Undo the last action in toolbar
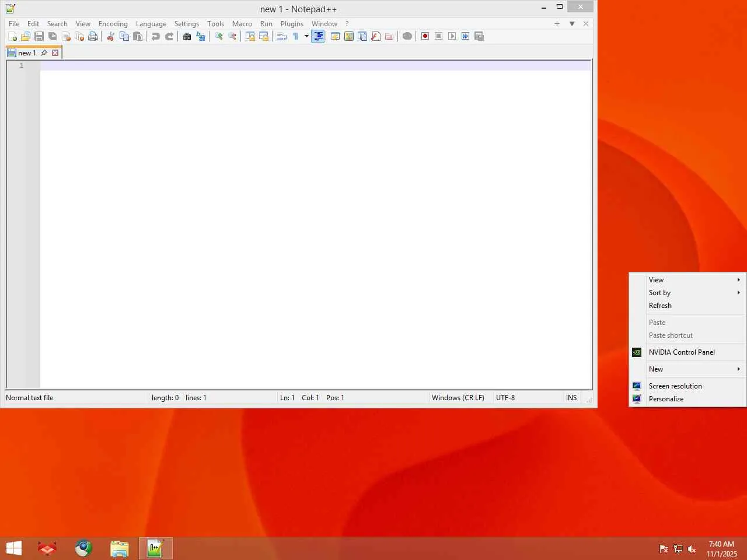The width and height of the screenshot is (747, 560). (x=155, y=36)
